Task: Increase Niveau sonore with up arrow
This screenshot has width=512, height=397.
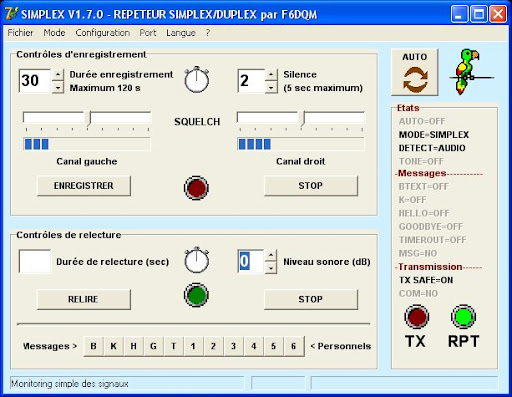Action: pyautogui.click(x=271, y=255)
